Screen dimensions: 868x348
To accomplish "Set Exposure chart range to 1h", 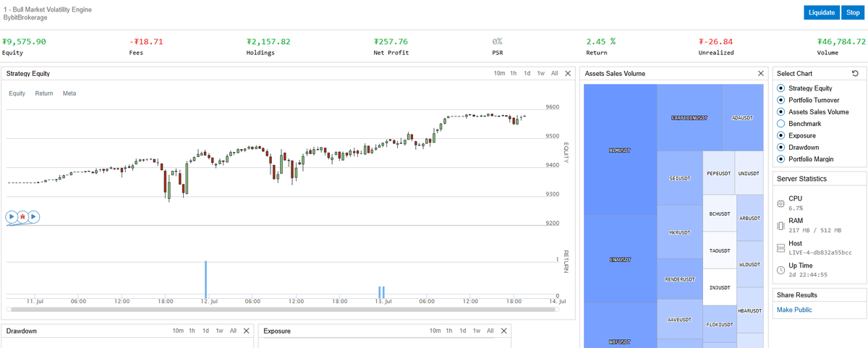I will [x=449, y=331].
